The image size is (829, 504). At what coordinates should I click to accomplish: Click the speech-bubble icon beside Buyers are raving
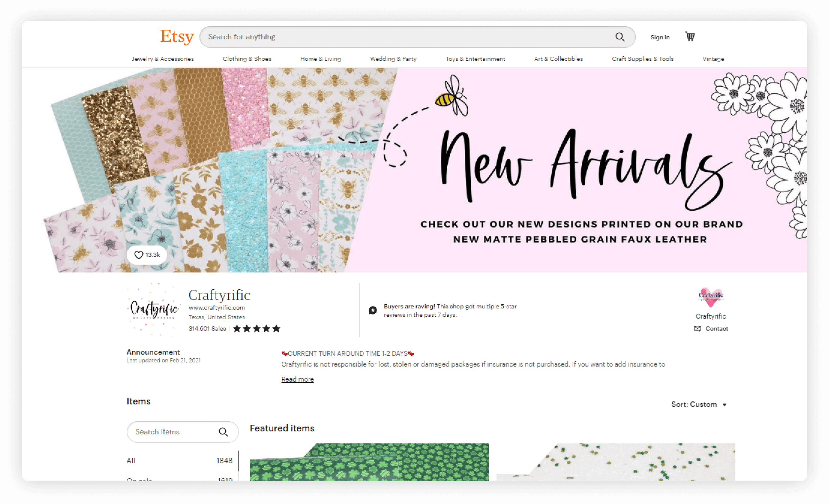point(373,310)
